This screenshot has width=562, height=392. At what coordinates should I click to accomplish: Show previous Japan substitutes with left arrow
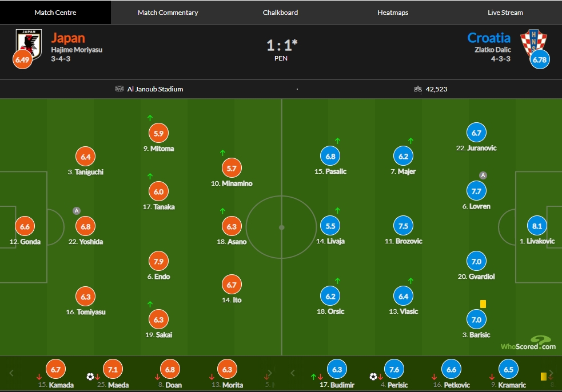(11, 373)
